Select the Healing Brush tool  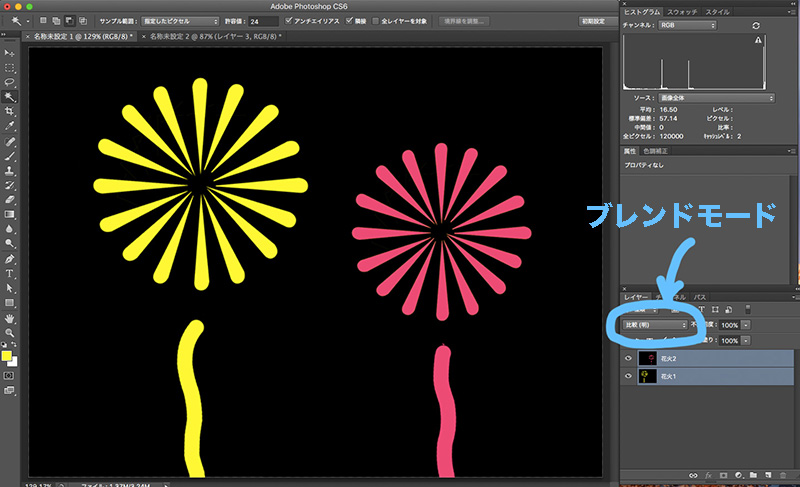coord(10,142)
